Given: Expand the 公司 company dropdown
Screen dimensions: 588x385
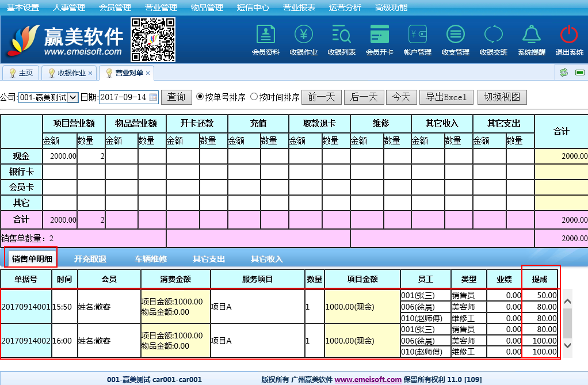Looking at the screenshot, I should coord(72,97).
